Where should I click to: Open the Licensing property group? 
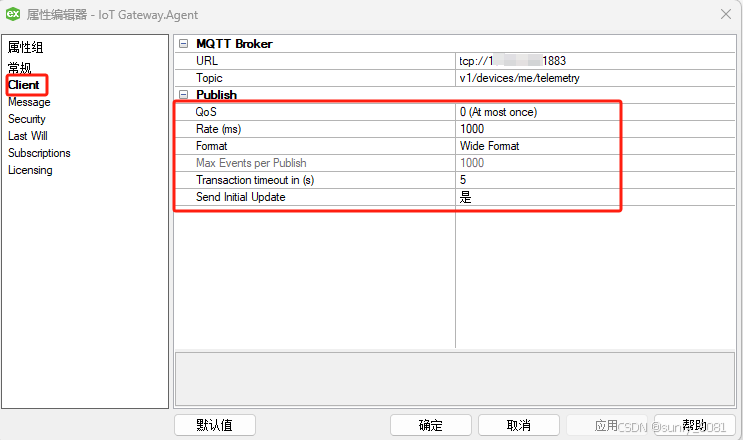pyautogui.click(x=30, y=170)
